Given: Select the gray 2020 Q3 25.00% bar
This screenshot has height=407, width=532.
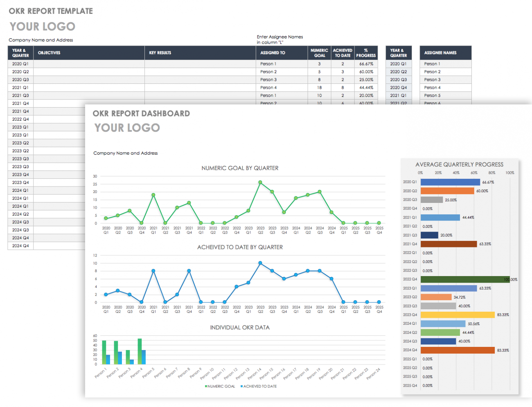Looking at the screenshot, I should 431,200.
